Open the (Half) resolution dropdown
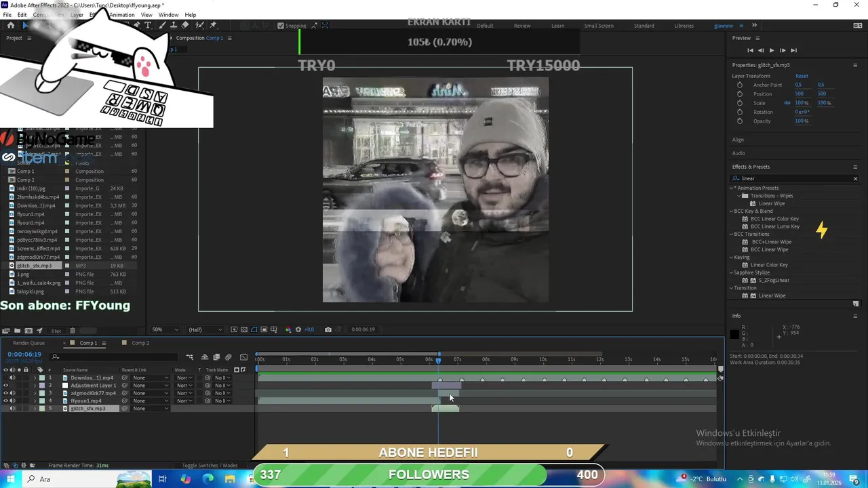Screen dimensions: 868x488 click(205, 329)
